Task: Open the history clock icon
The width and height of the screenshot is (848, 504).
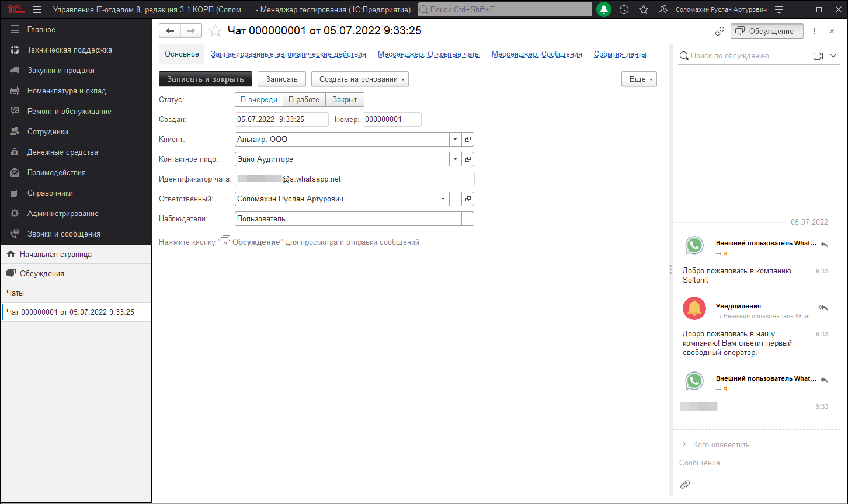Action: tap(624, 9)
